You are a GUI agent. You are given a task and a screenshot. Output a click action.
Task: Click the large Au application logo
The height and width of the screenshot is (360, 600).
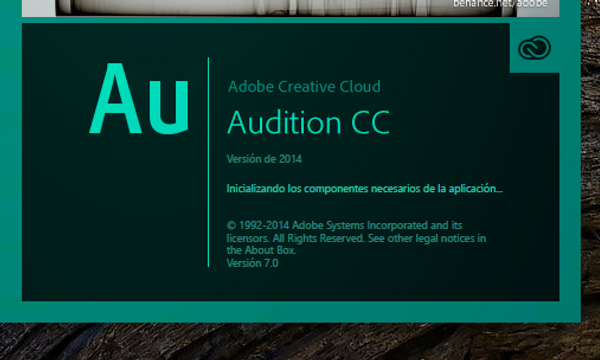tap(139, 99)
